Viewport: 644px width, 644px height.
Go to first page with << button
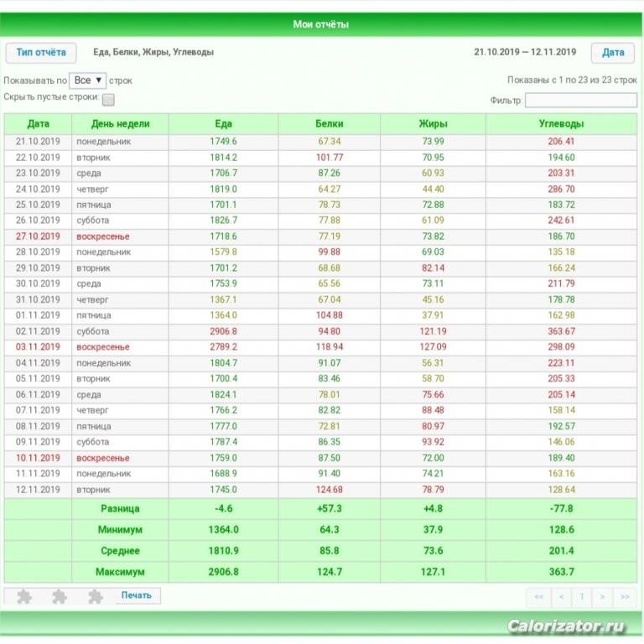[539, 597]
